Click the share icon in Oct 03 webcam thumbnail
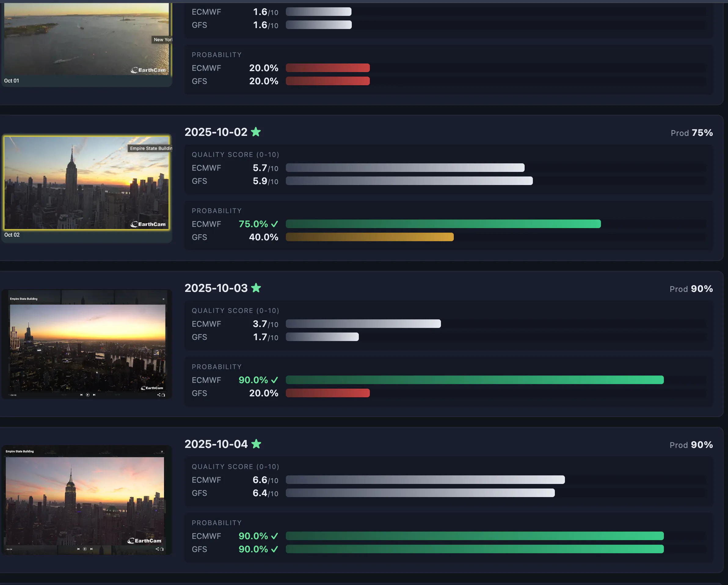Image resolution: width=728 pixels, height=585 pixels. 159,394
